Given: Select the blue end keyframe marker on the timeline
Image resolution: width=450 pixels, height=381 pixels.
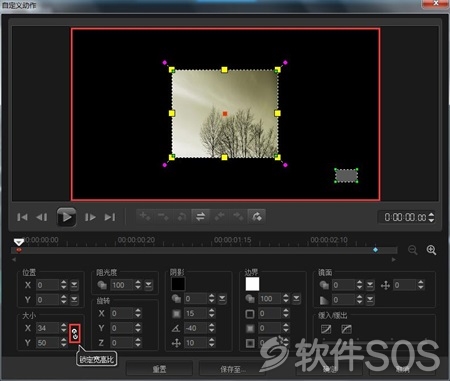Looking at the screenshot, I should [375, 250].
